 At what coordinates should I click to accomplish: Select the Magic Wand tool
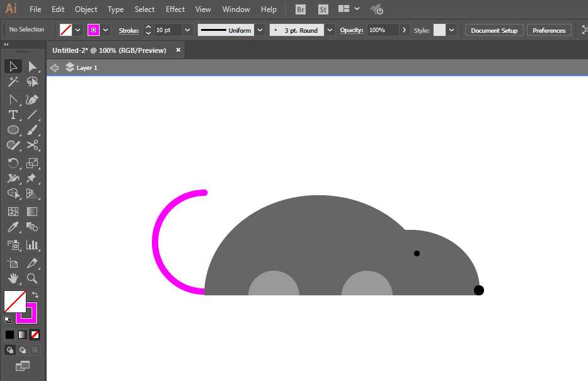point(13,82)
